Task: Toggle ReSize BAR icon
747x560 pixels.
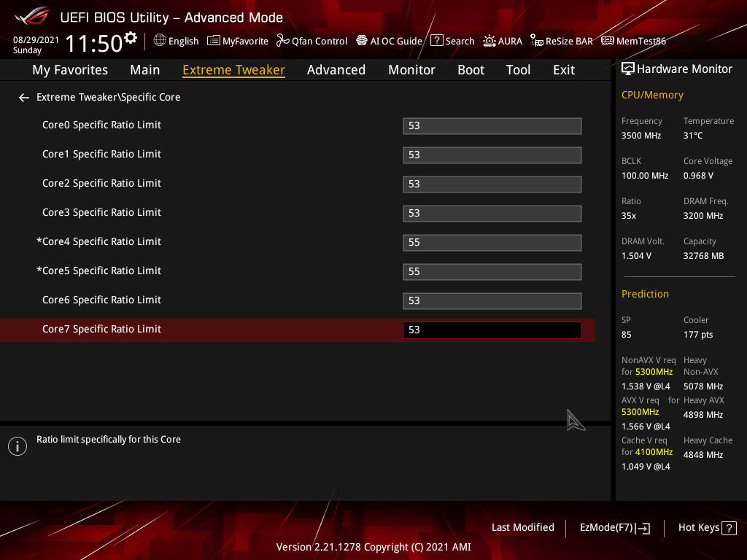Action: [x=537, y=41]
